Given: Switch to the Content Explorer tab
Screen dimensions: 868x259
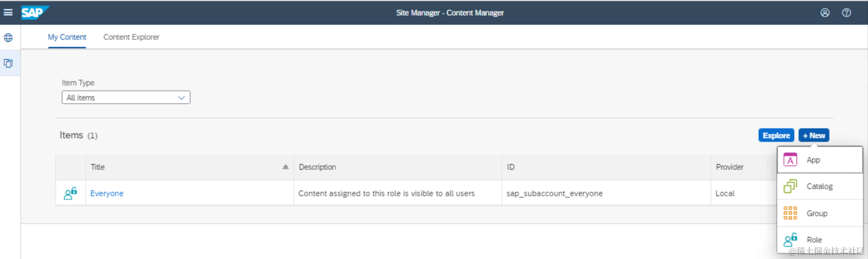Looking at the screenshot, I should [131, 37].
